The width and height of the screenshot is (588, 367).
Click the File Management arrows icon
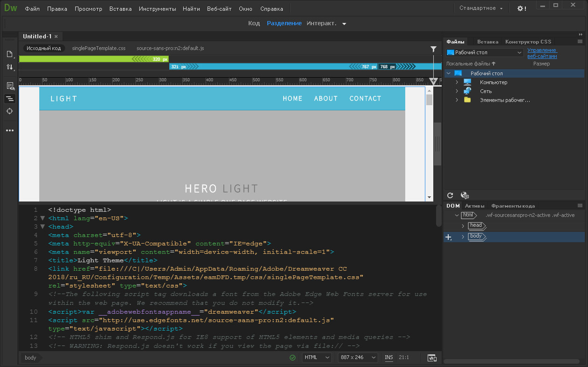(9, 67)
